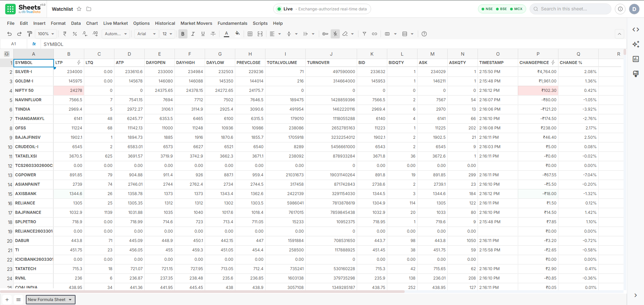The image size is (644, 305).
Task: Open the info icon near search
Action: pyautogui.click(x=620, y=9)
